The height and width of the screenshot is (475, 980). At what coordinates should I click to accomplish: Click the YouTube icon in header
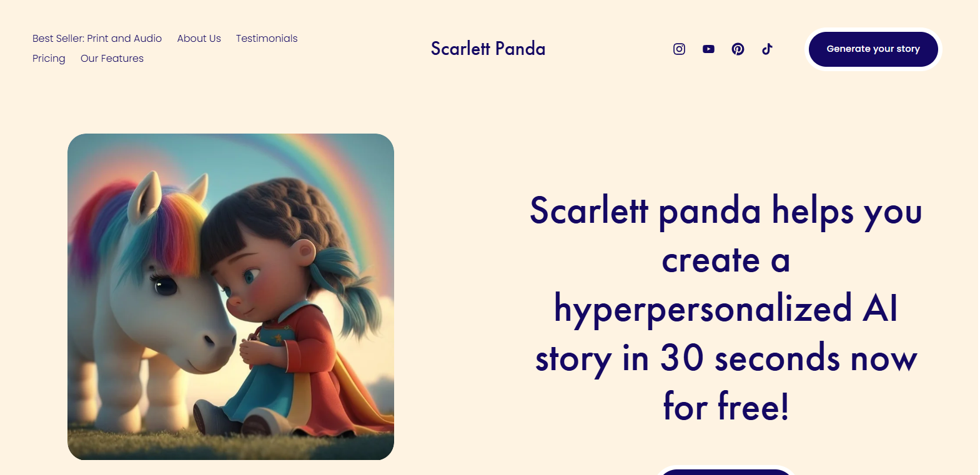click(x=708, y=49)
